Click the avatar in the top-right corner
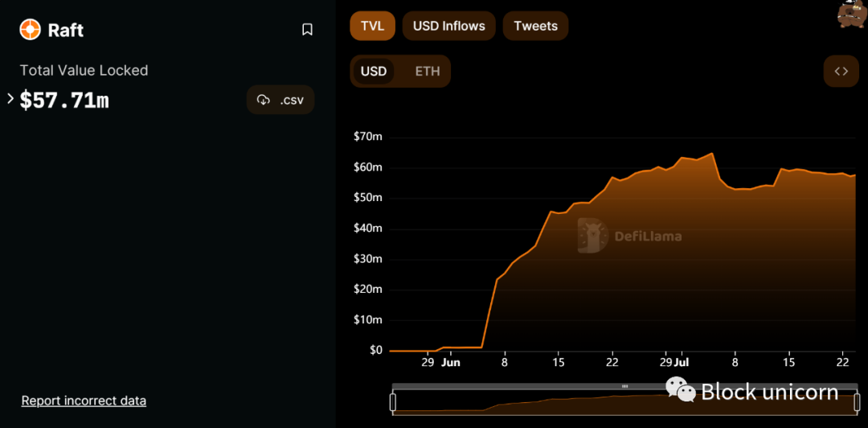The width and height of the screenshot is (868, 428). click(851, 14)
